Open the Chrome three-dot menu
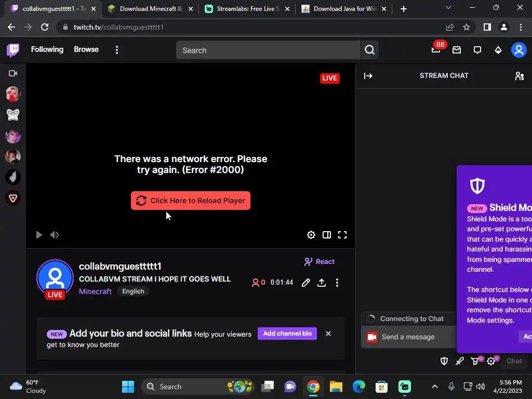 click(521, 27)
